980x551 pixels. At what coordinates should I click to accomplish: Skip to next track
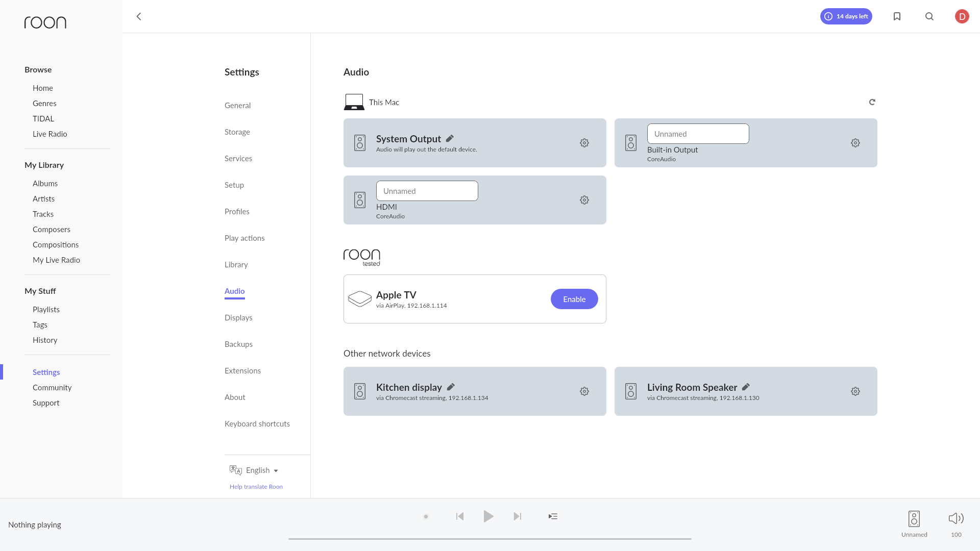click(x=518, y=516)
